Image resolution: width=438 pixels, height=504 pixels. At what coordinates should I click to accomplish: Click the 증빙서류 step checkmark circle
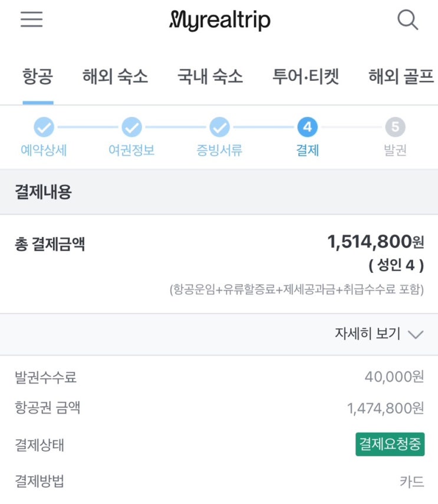pyautogui.click(x=219, y=127)
